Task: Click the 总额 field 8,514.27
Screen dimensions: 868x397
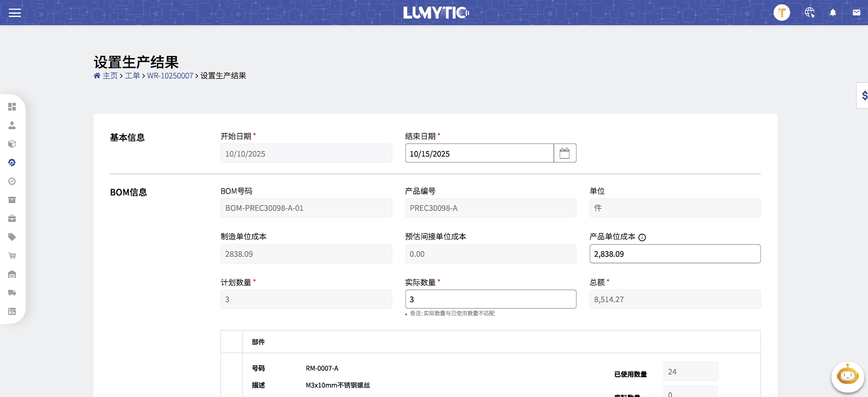Action: pos(675,299)
